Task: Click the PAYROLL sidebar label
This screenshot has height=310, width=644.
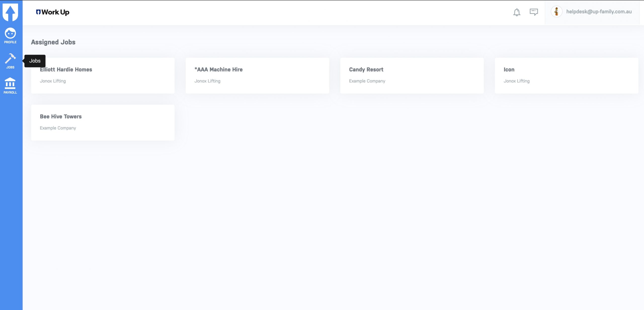Action: tap(10, 93)
